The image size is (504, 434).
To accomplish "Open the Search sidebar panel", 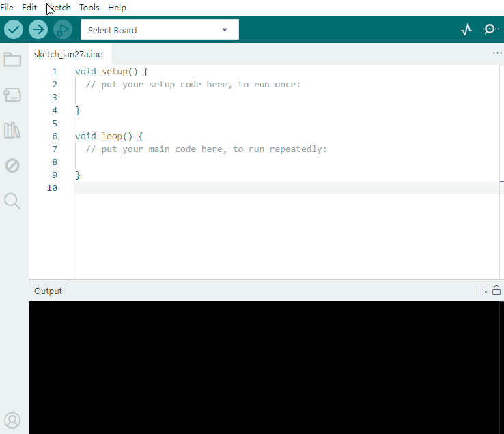I will (x=12, y=201).
